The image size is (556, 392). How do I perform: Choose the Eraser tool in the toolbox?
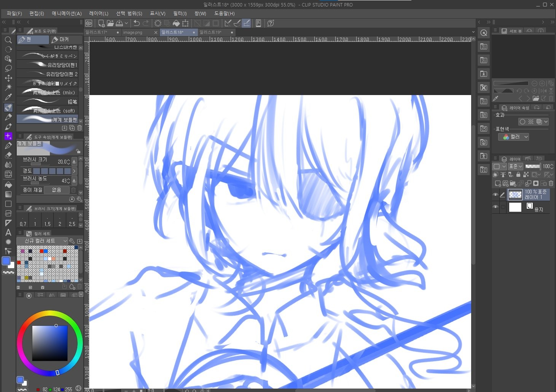click(x=8, y=155)
